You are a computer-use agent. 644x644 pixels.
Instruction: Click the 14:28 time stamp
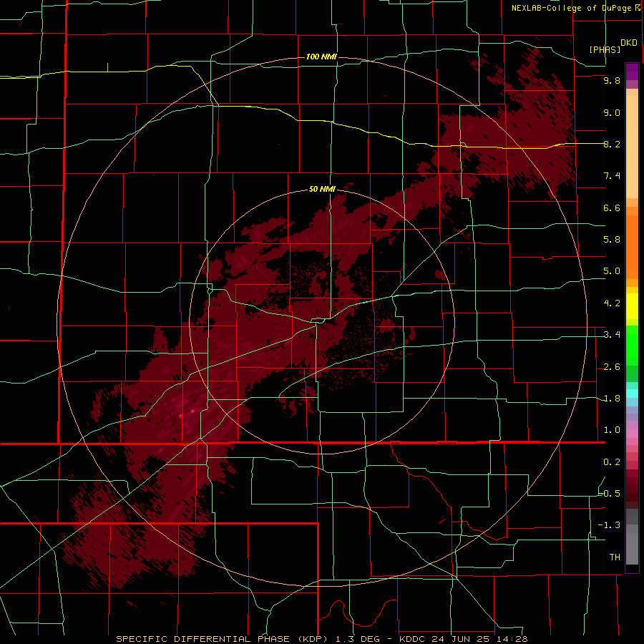click(x=512, y=639)
